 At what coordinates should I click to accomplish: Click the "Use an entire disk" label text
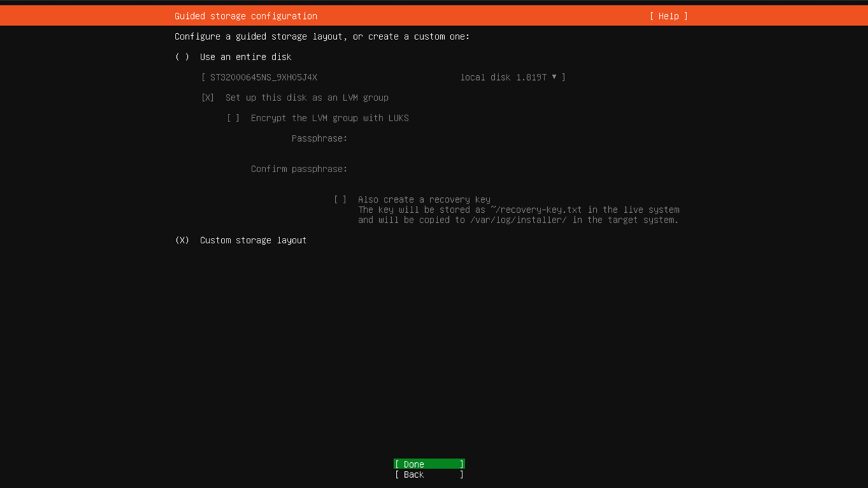[x=245, y=57]
